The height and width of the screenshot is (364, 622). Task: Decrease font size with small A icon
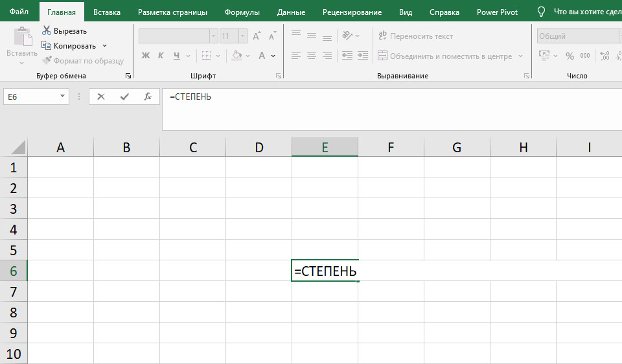(x=272, y=36)
